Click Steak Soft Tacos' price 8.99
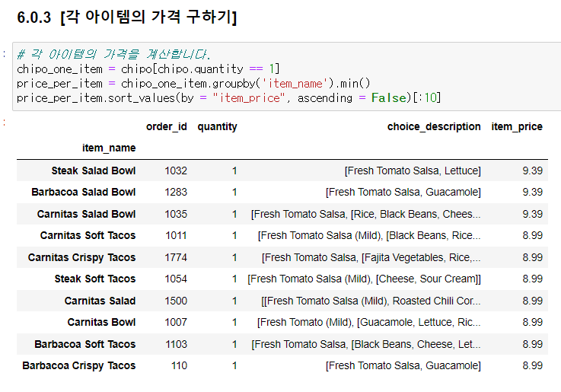The width and height of the screenshot is (561, 392). [532, 279]
